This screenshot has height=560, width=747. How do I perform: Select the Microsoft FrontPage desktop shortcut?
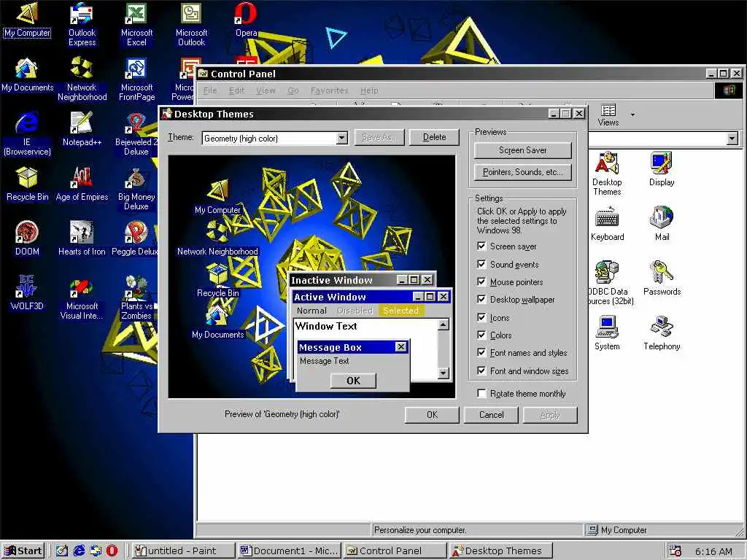pyautogui.click(x=136, y=79)
